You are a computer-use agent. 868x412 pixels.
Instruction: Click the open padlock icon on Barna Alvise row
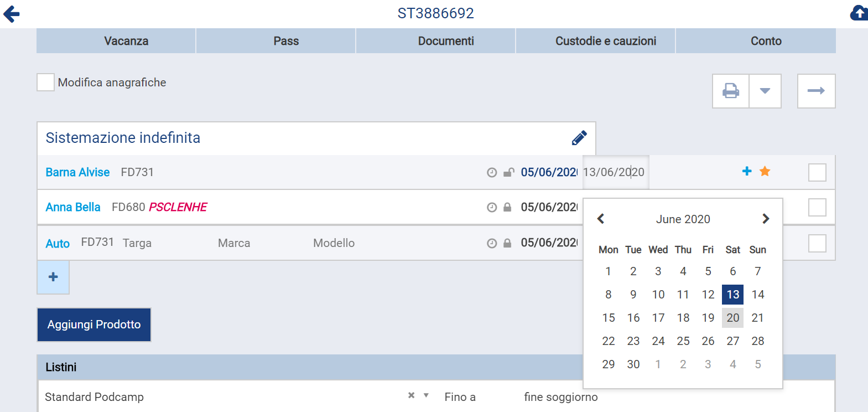point(508,173)
